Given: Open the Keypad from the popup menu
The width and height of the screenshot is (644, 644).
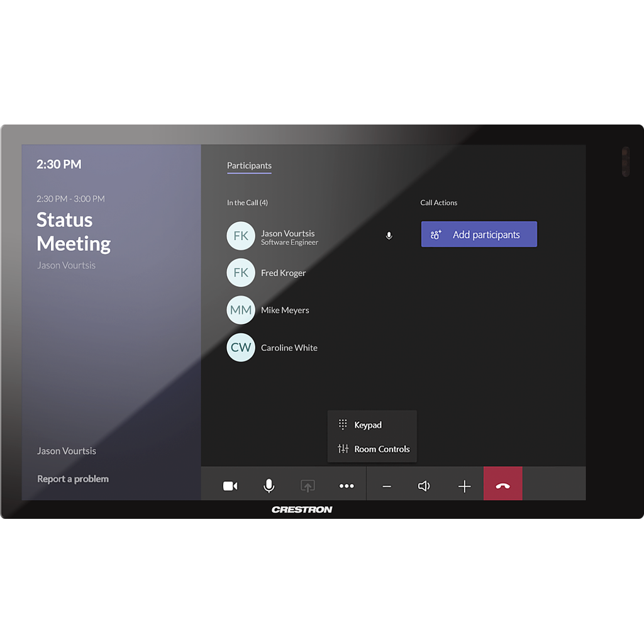Looking at the screenshot, I should coord(368,425).
